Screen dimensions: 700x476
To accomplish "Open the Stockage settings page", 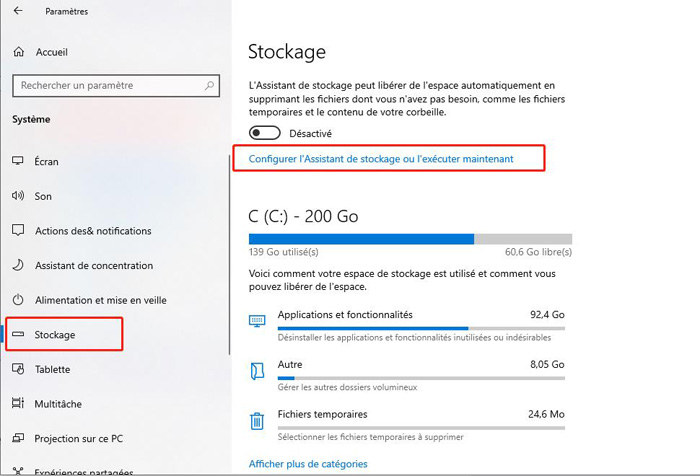I will tap(55, 335).
